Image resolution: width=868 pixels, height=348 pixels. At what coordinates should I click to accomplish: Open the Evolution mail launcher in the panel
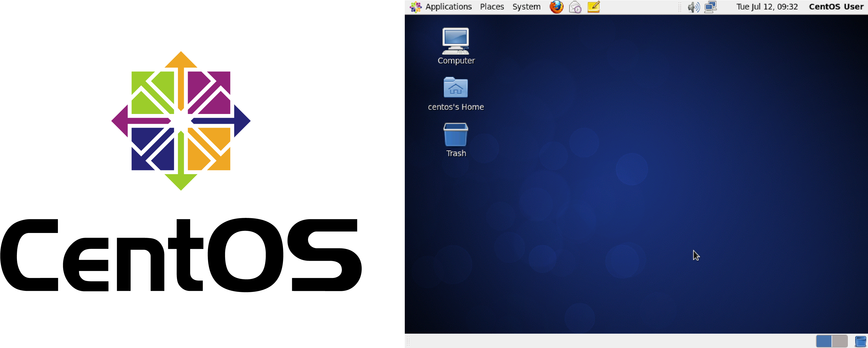[x=574, y=6]
